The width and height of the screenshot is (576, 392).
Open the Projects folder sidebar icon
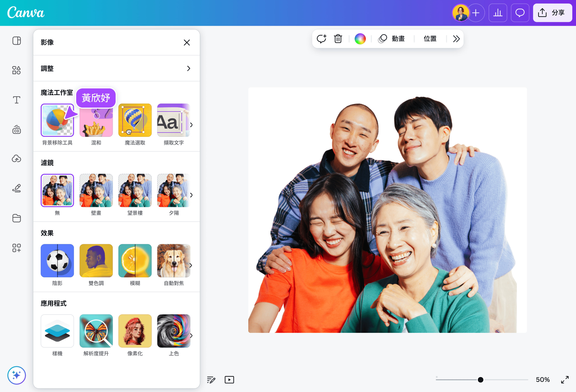tap(17, 218)
